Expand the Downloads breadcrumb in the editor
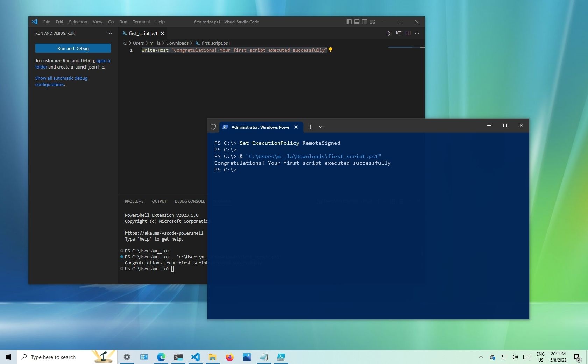The height and width of the screenshot is (364, 588). tap(178, 43)
